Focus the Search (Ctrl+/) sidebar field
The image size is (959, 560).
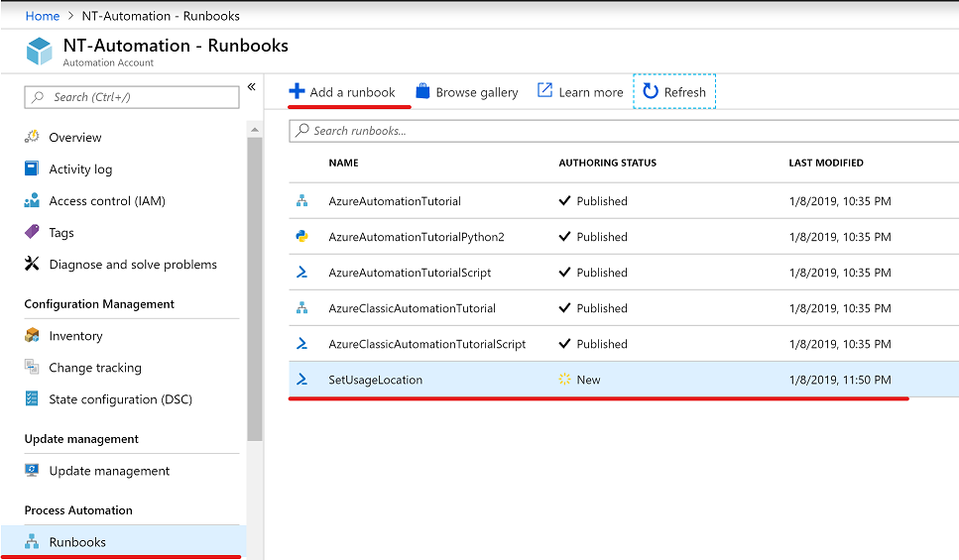coord(132,97)
